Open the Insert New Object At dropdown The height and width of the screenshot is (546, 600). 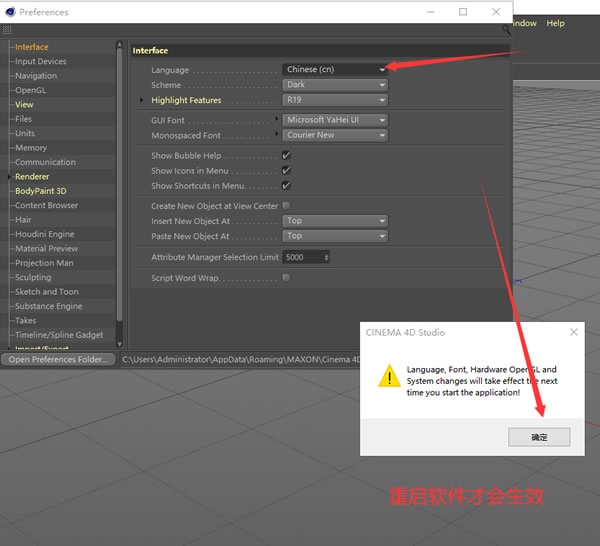pos(335,221)
